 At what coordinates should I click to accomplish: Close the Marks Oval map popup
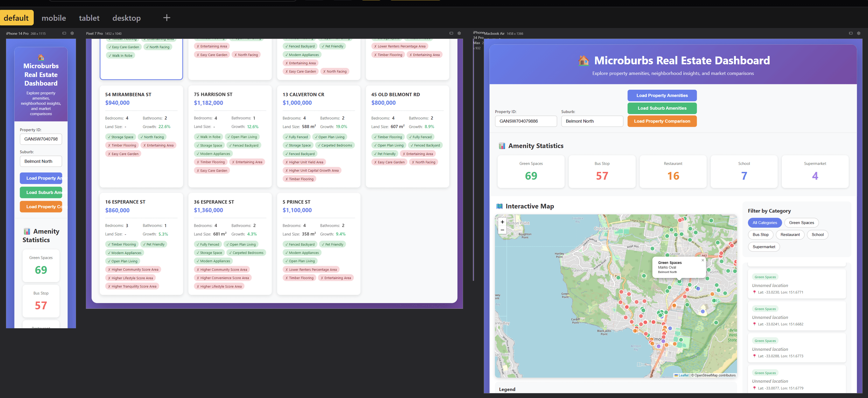click(703, 260)
